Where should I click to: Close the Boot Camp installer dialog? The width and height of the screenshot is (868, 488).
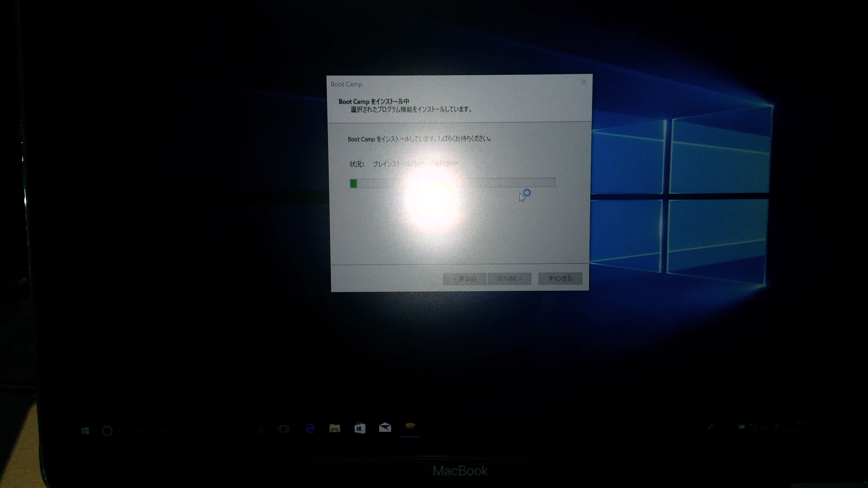tap(584, 82)
